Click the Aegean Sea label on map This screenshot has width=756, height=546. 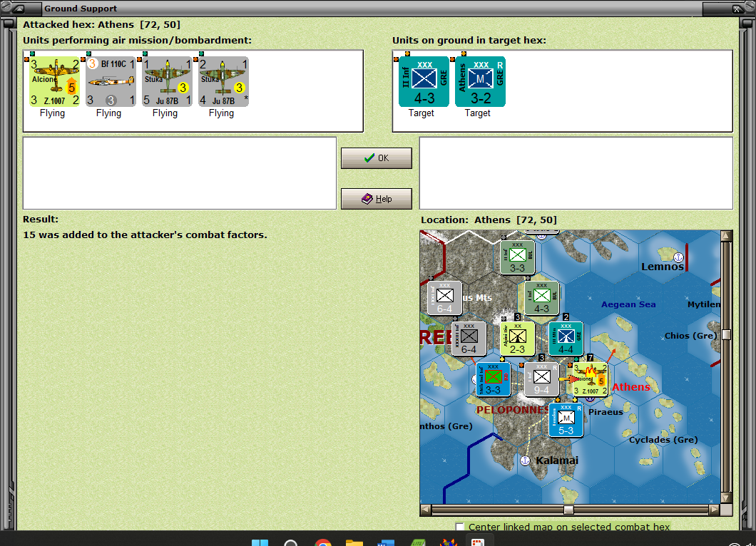[x=628, y=304]
